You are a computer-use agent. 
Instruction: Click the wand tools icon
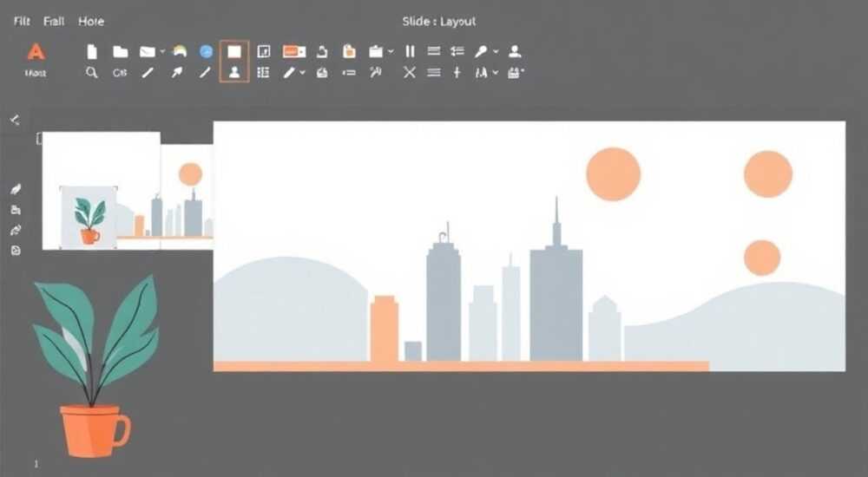[376, 72]
